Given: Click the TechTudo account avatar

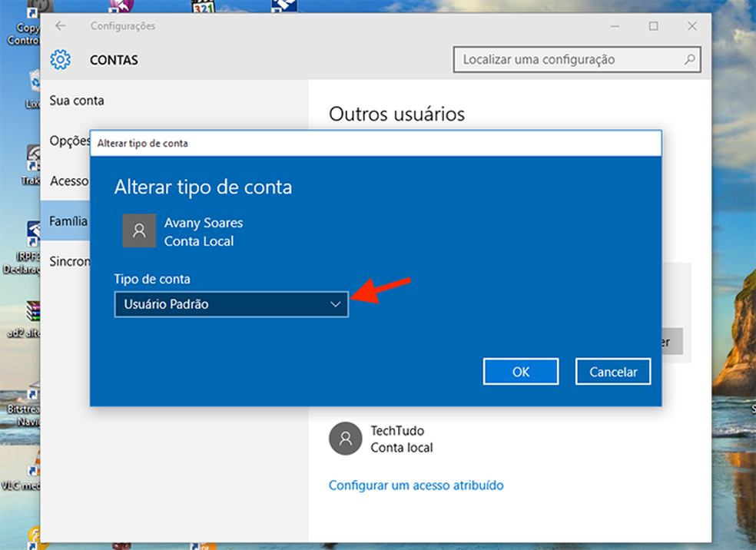Looking at the screenshot, I should pos(345,438).
